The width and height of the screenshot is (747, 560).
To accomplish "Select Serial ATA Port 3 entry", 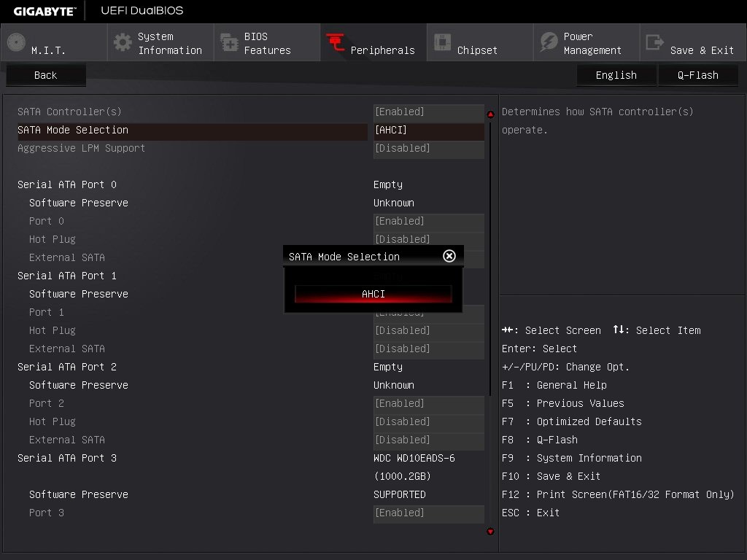I will click(67, 458).
